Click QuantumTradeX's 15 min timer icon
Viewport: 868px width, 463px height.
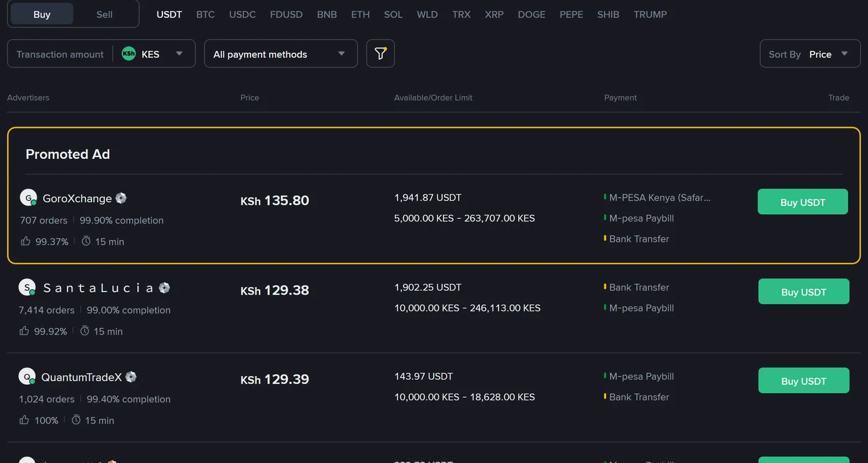pyautogui.click(x=76, y=420)
